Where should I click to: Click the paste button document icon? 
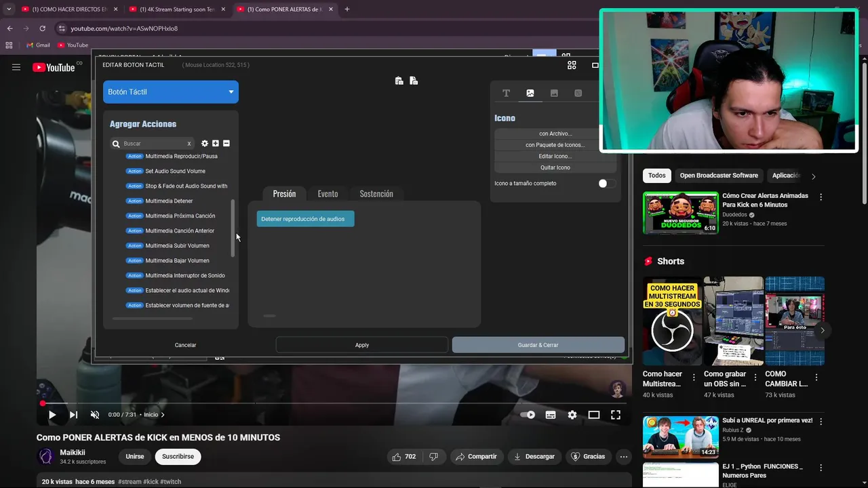tap(414, 81)
